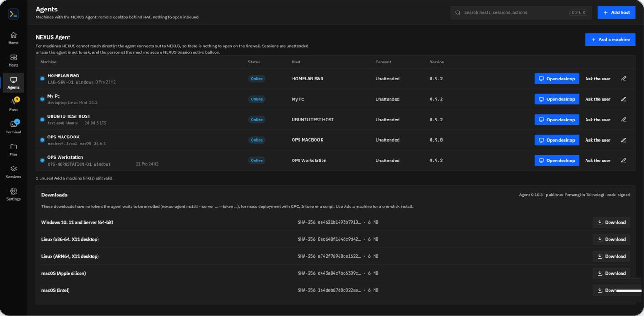
Task: Download macOS Apple silicon agent
Action: click(x=611, y=273)
